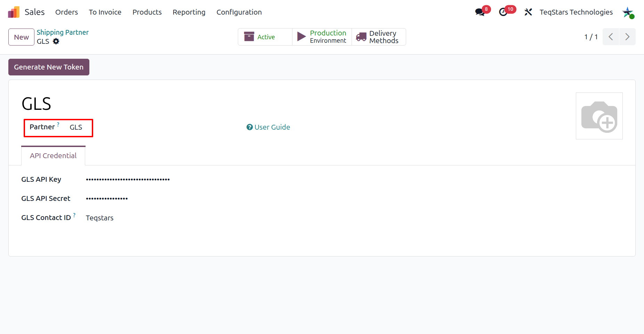Click Generate New Token button
Viewport: 644px width, 334px height.
tap(49, 67)
